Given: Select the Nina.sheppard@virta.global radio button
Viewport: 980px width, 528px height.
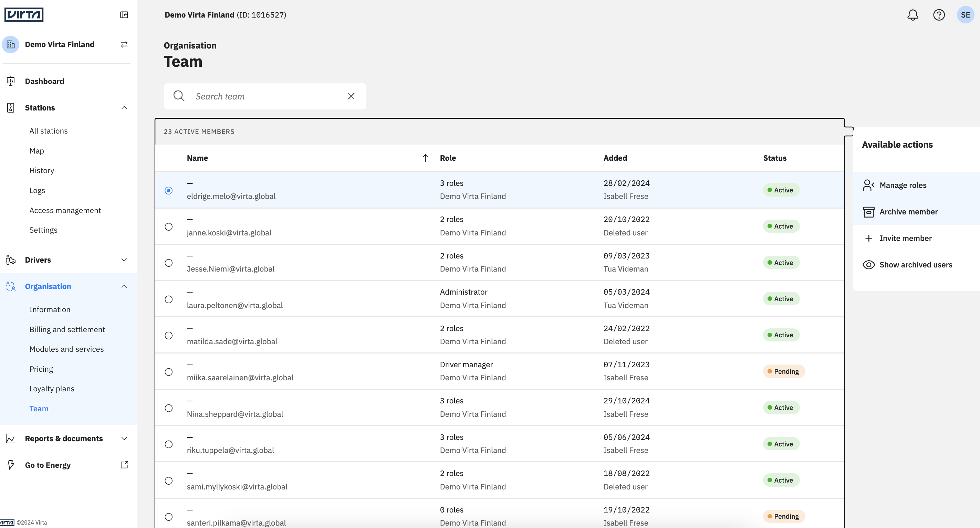Looking at the screenshot, I should point(168,408).
